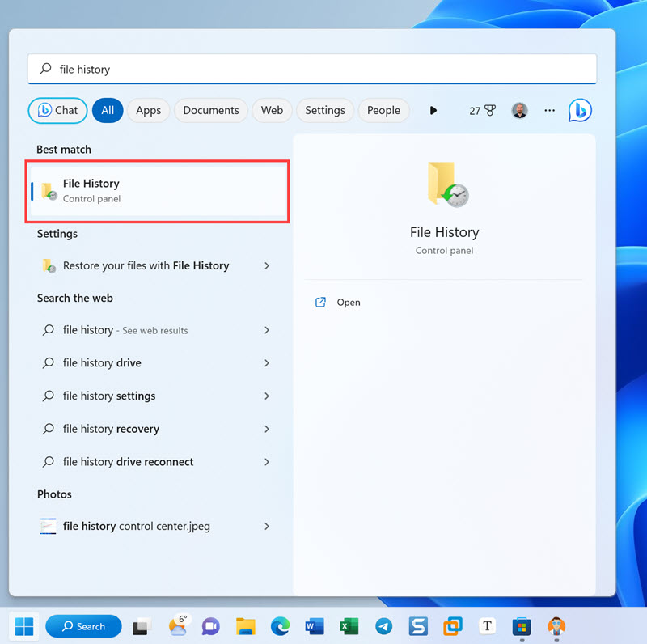Launch Microsoft Edge from the taskbar
The image size is (647, 644).
coord(280,627)
